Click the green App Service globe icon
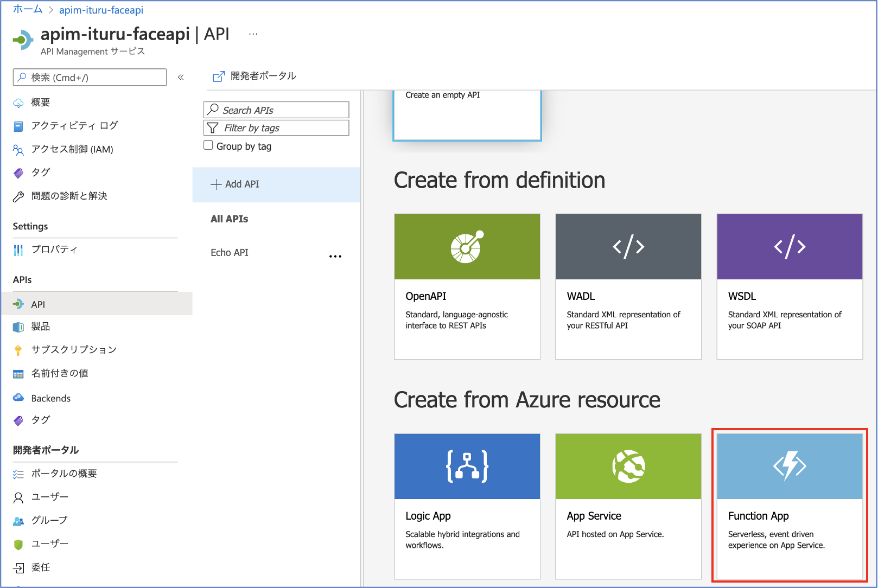 pos(628,466)
